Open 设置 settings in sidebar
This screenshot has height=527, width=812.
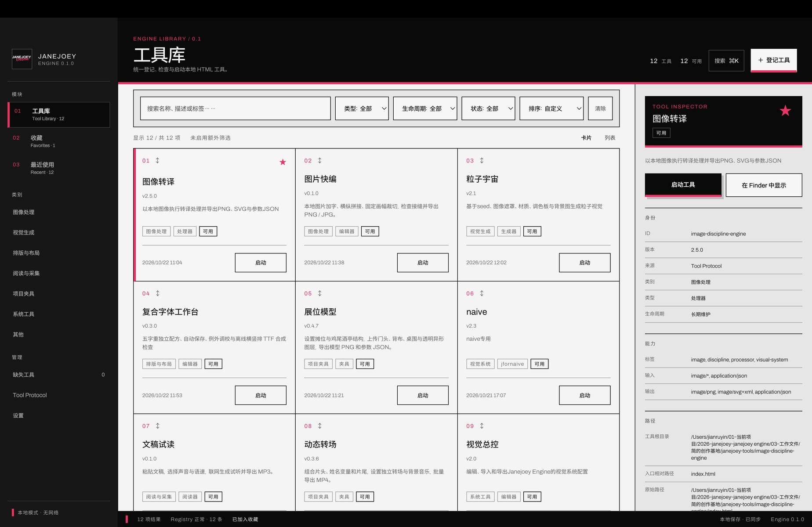point(18,415)
